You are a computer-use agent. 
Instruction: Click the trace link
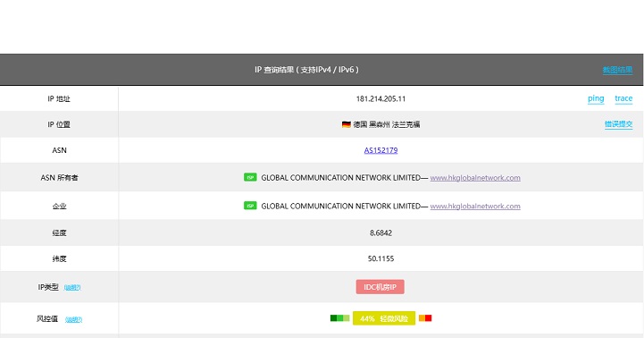pos(623,98)
